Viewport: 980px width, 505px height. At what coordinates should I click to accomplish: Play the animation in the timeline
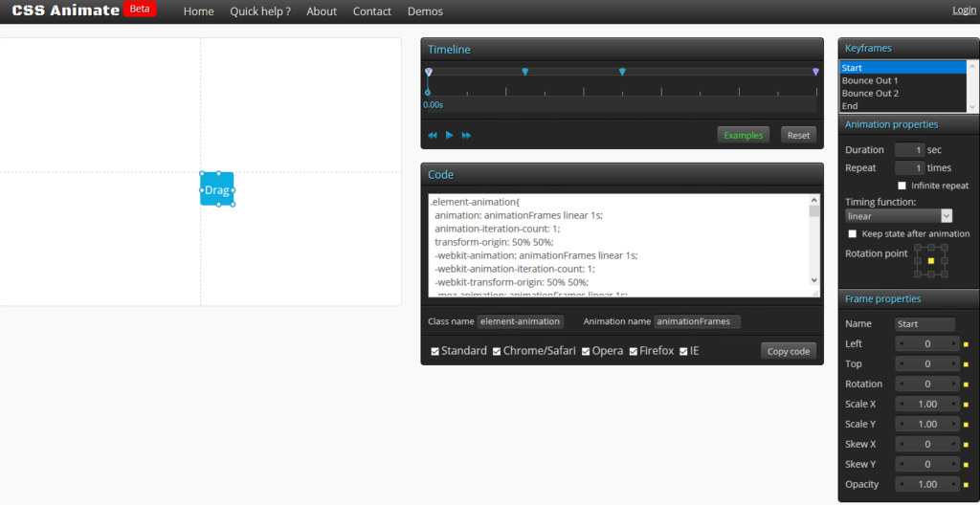point(449,135)
